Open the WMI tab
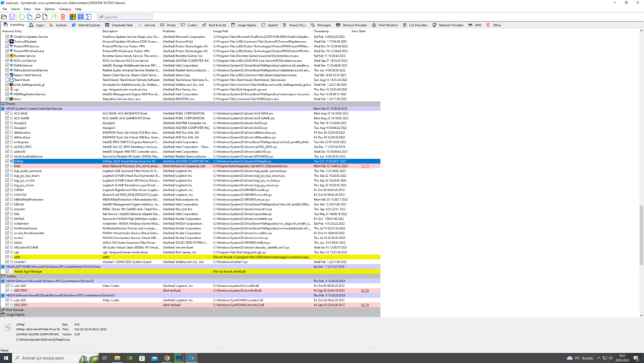 point(475,25)
